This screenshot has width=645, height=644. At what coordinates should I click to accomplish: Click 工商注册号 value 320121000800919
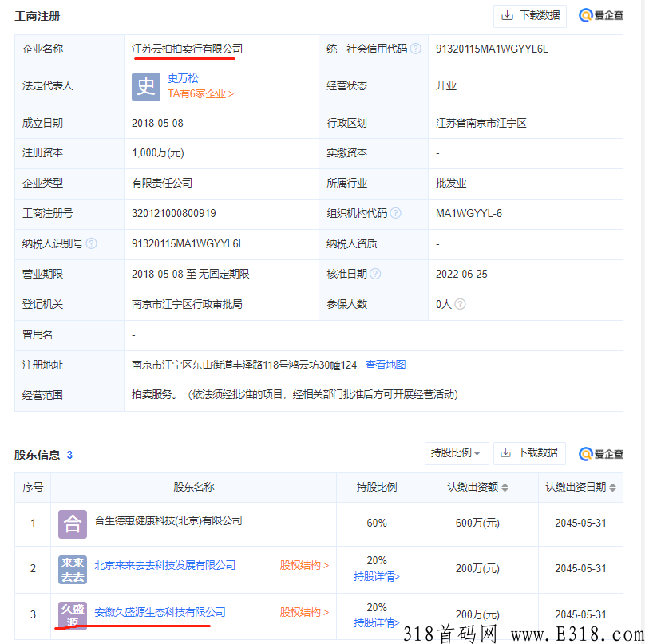(173, 213)
